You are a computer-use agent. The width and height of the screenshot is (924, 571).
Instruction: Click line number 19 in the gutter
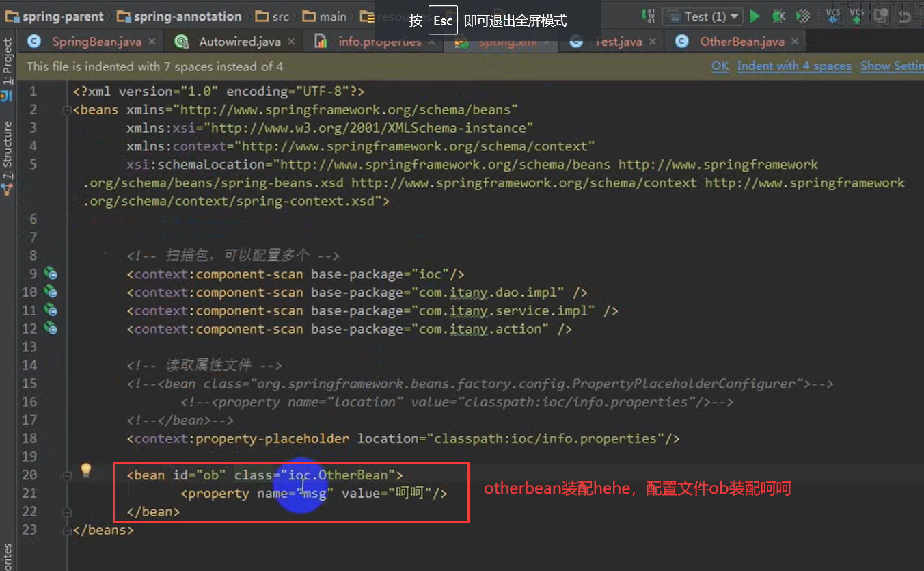click(29, 457)
